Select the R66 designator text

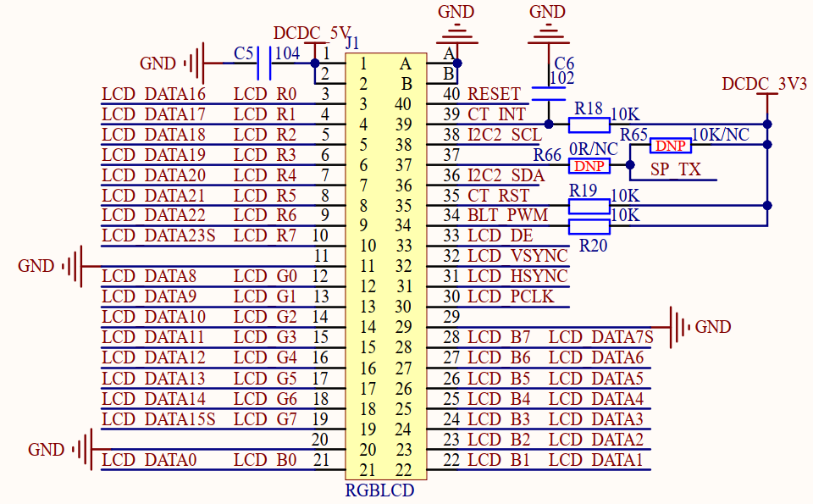(548, 155)
